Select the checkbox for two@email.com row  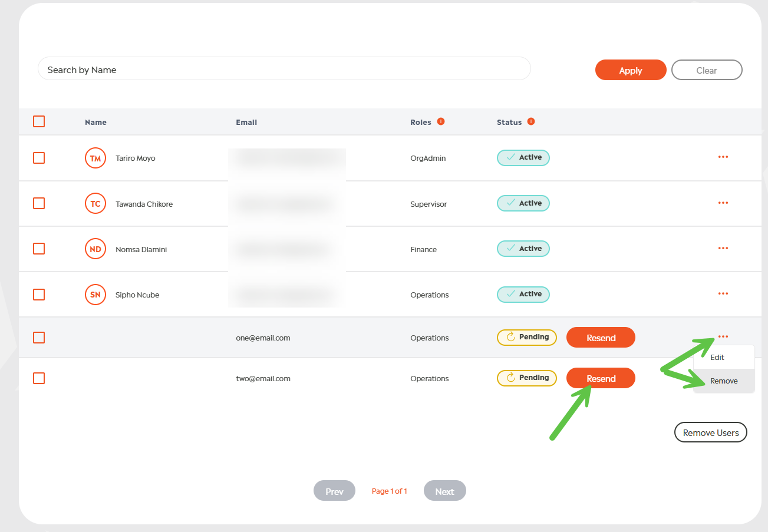[39, 378]
